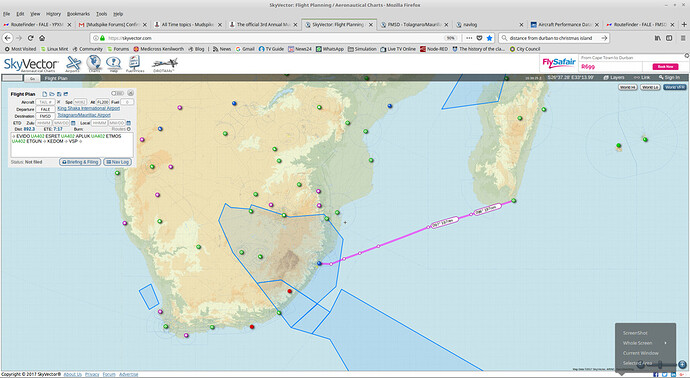Image resolution: width=690 pixels, height=378 pixels.
Task: Click Book Now in FlySafair ad
Action: 665,66
